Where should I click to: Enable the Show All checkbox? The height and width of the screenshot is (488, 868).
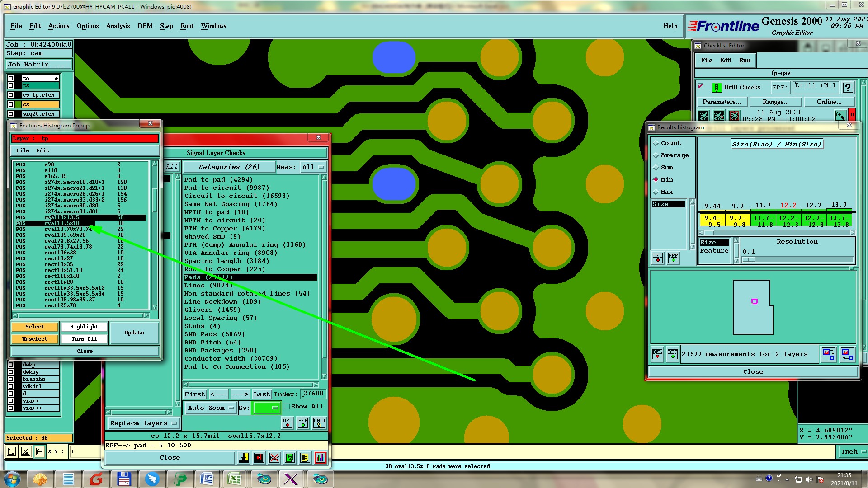(x=287, y=407)
